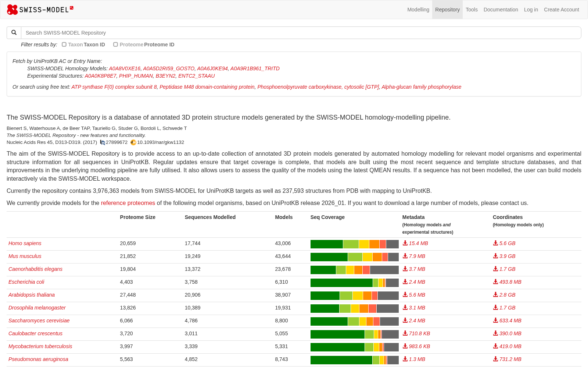The image size is (588, 368).
Task: Download Saccharomyces cerevisiae 2.4 MB metadata
Action: 414,321
